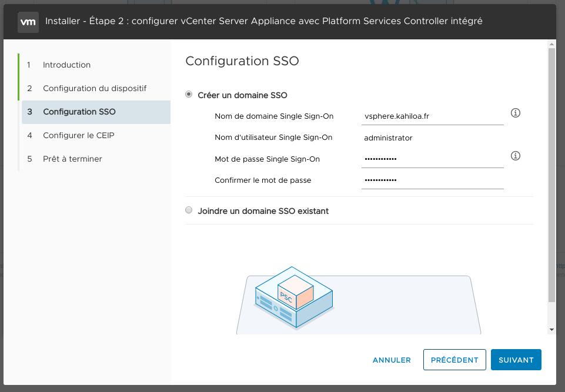Viewport: 565px width, 392px height.
Task: Select Joindre un domaine SSO existant
Action: coord(189,210)
